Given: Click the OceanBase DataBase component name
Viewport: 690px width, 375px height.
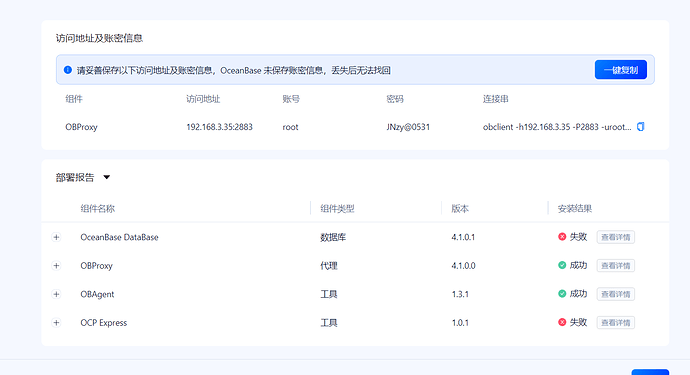Looking at the screenshot, I should pyautogui.click(x=119, y=237).
